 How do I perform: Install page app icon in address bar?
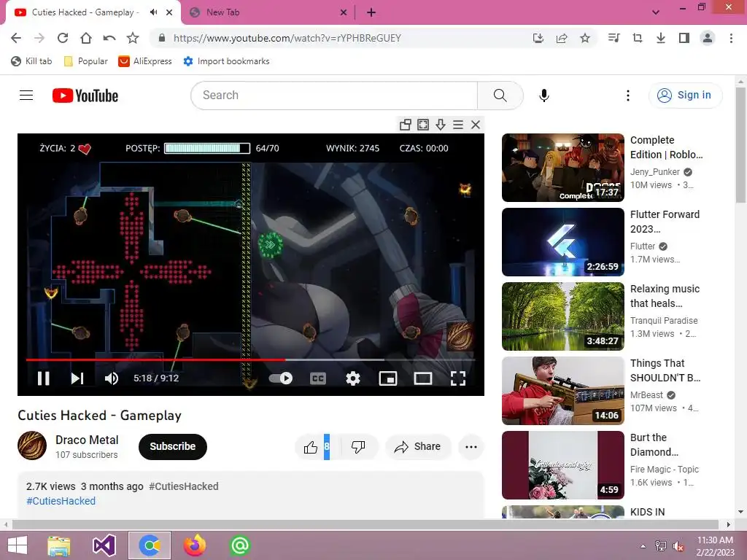(x=538, y=38)
